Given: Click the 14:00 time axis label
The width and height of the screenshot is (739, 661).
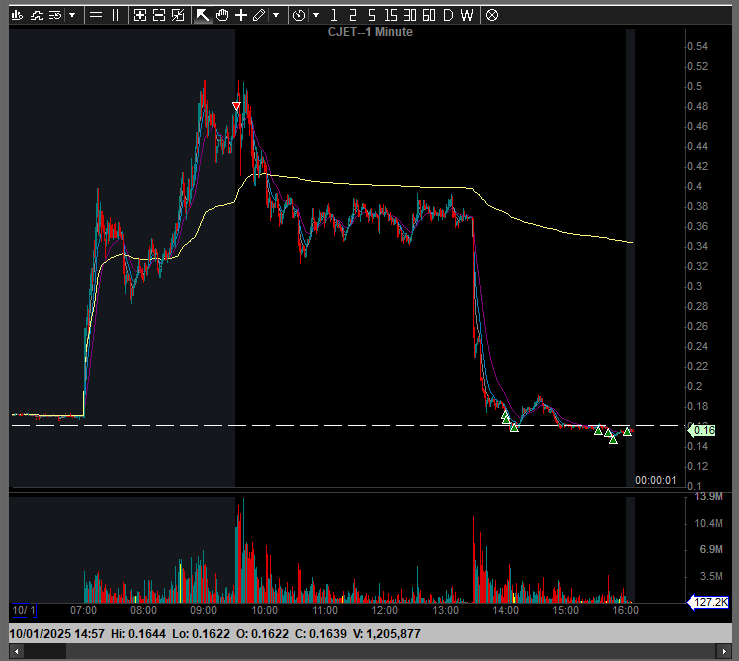Looking at the screenshot, I should [x=505, y=611].
